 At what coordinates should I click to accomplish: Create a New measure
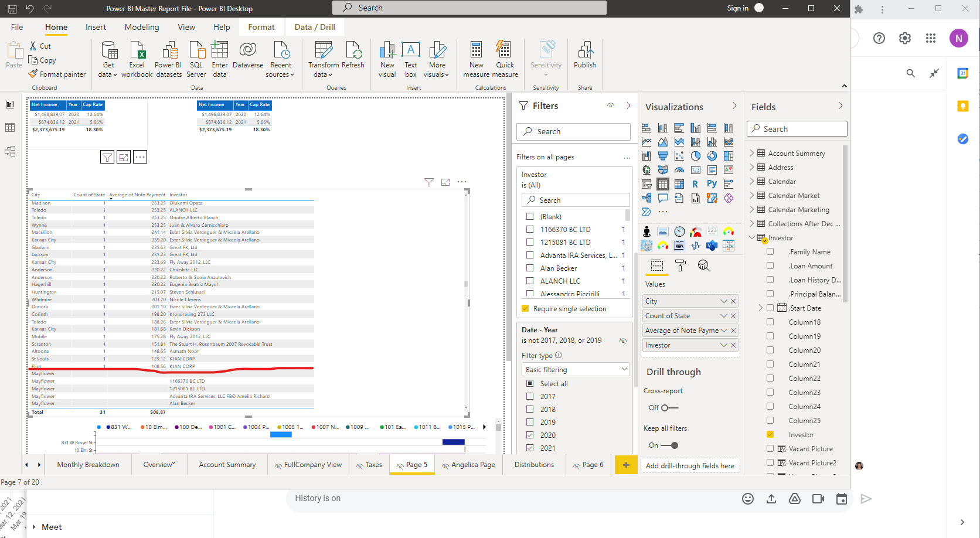click(477, 59)
